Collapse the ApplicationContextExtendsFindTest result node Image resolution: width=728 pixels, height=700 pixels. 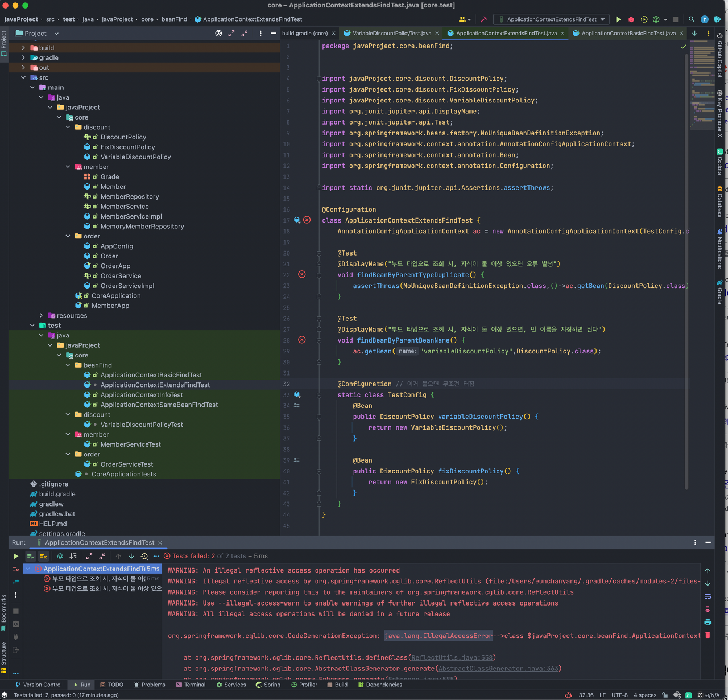point(28,569)
